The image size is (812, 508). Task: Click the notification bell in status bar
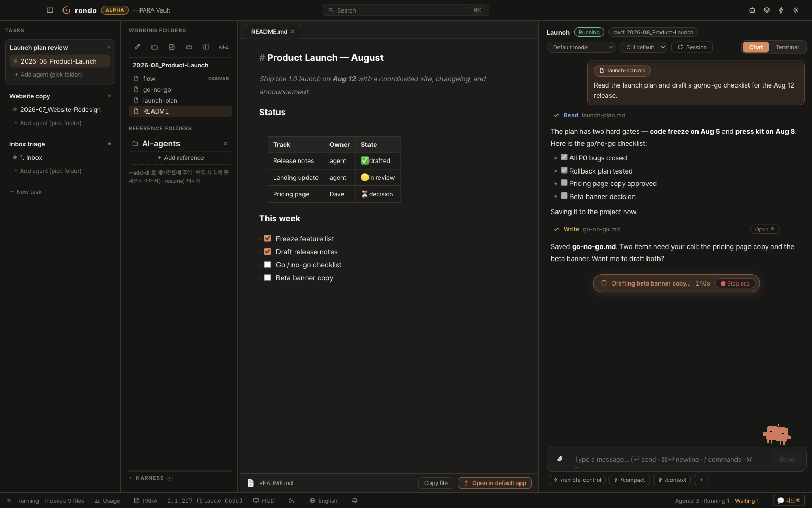[x=354, y=501]
